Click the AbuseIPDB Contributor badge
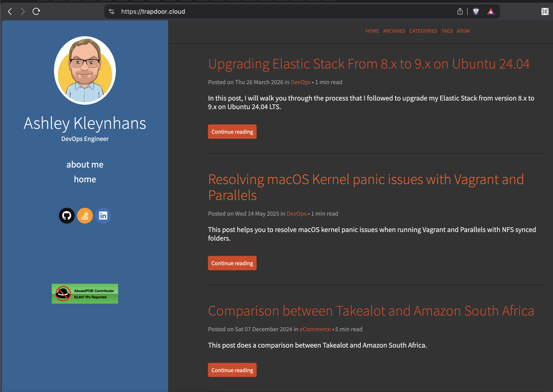553x392 pixels. pyautogui.click(x=85, y=293)
